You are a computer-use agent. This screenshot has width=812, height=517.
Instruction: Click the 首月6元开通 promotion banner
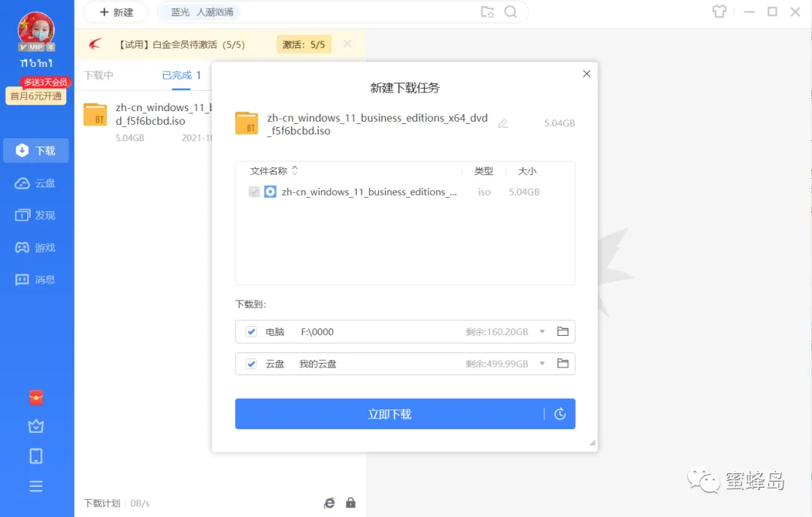click(x=36, y=95)
